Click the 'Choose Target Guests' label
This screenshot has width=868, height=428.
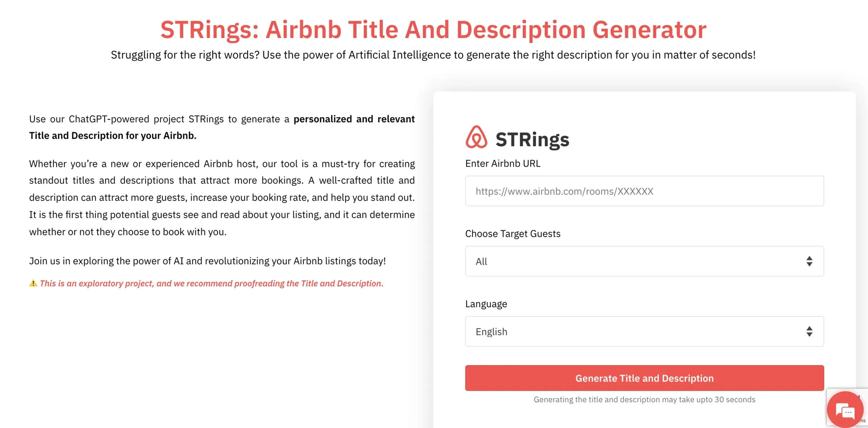[513, 234]
